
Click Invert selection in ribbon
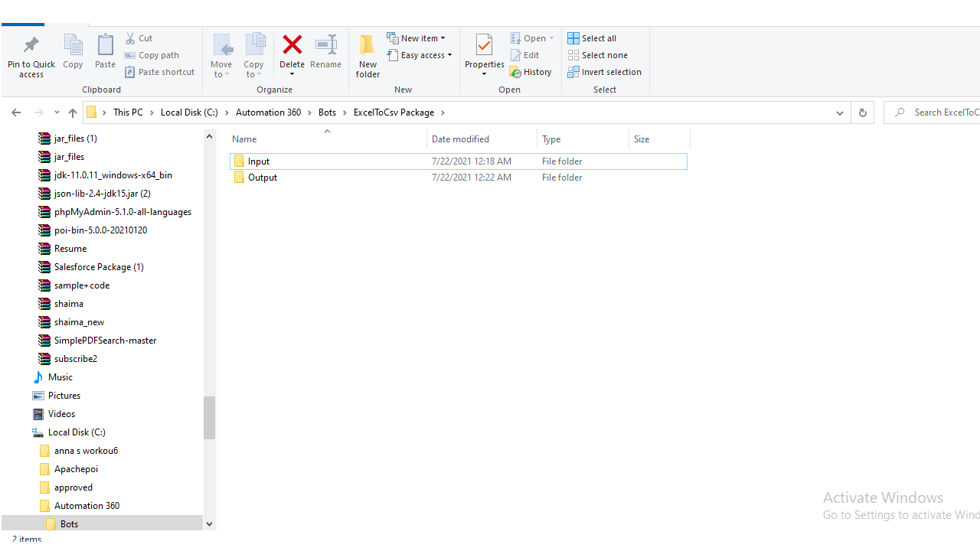coord(604,72)
